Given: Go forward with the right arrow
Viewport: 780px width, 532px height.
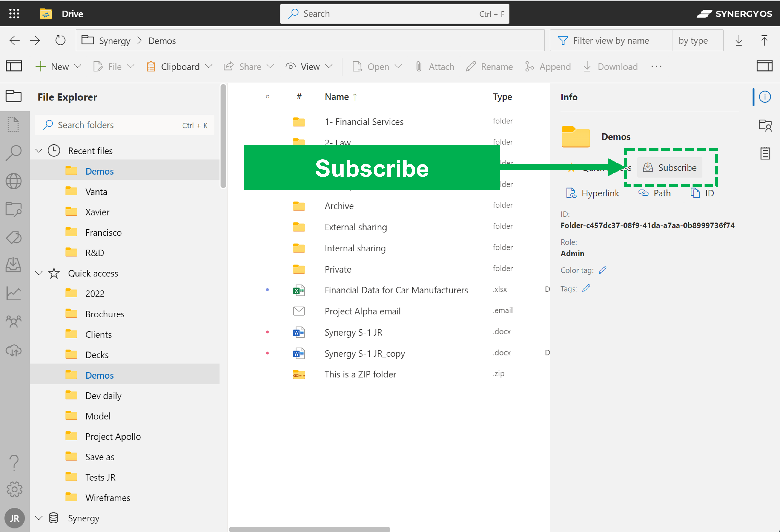Looking at the screenshot, I should point(35,41).
